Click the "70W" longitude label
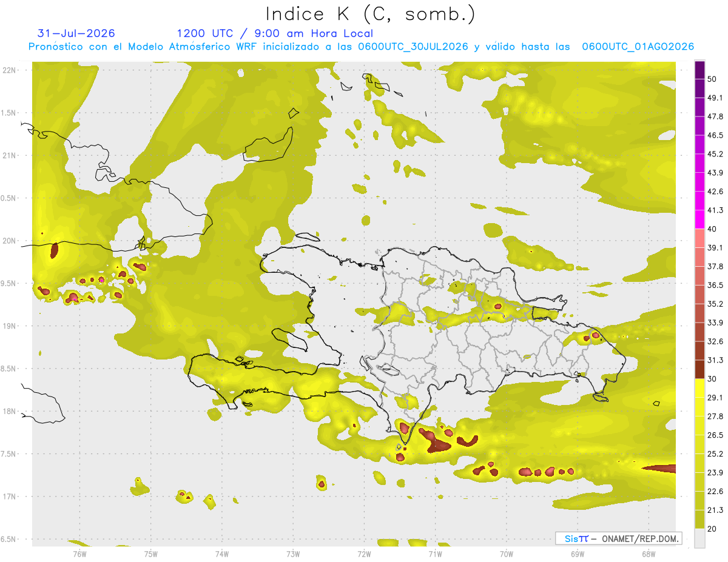This screenshot has height=562, width=728. (507, 554)
